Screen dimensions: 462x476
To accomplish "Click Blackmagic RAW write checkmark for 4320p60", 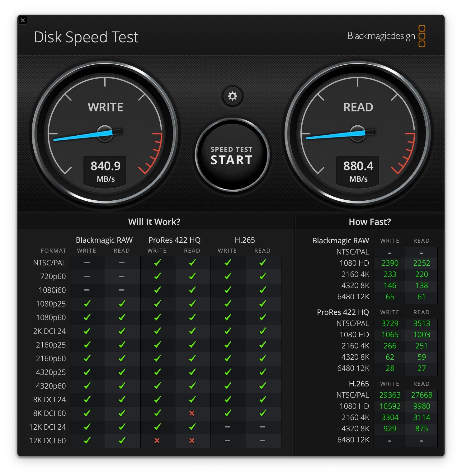I will coord(87,385).
